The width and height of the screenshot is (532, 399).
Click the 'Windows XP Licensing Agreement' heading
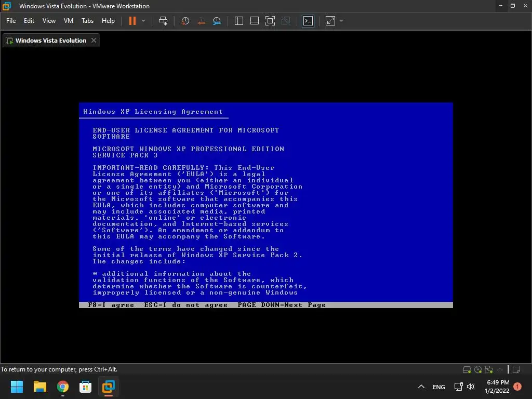point(153,112)
